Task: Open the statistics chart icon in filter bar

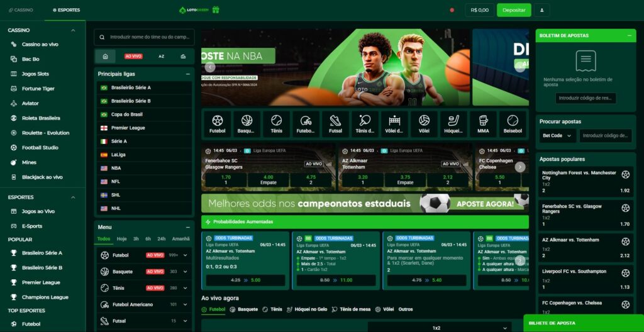Action: click(x=183, y=57)
